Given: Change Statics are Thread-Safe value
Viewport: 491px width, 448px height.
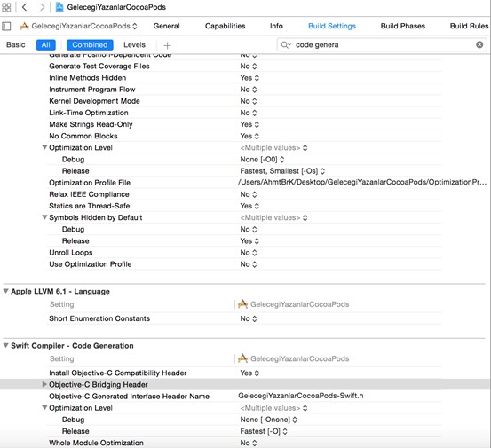Looking at the screenshot, I should coord(249,206).
